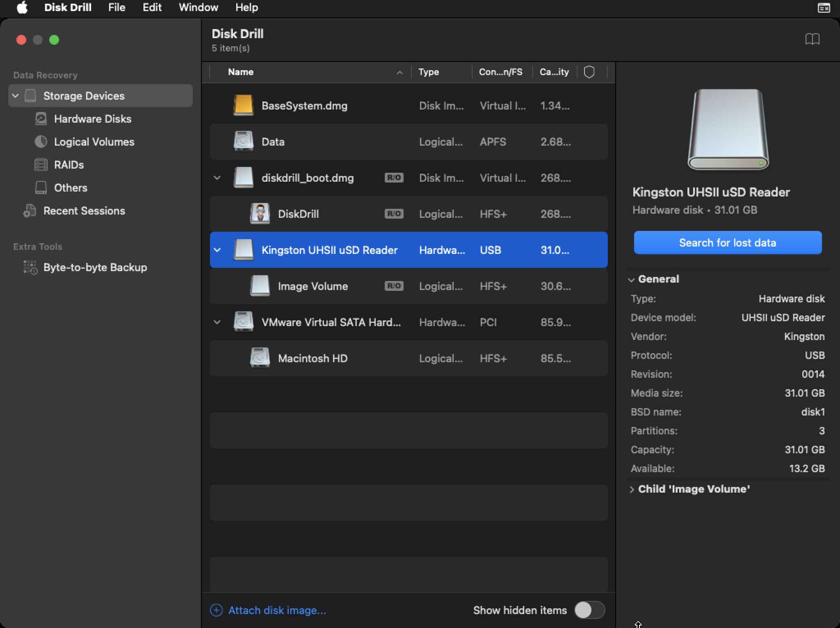Click R/O badge on DiskDrill volume
Image resolution: width=840 pixels, height=628 pixels.
tap(394, 214)
